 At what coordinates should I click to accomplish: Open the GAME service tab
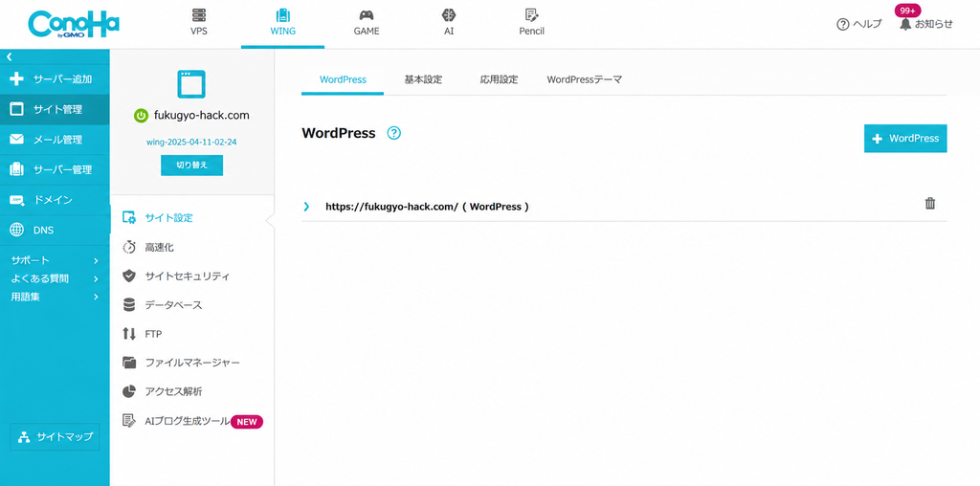point(367,23)
